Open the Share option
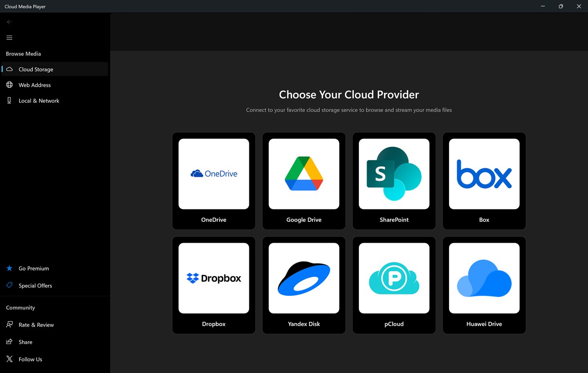588x373 pixels. pyautogui.click(x=25, y=342)
